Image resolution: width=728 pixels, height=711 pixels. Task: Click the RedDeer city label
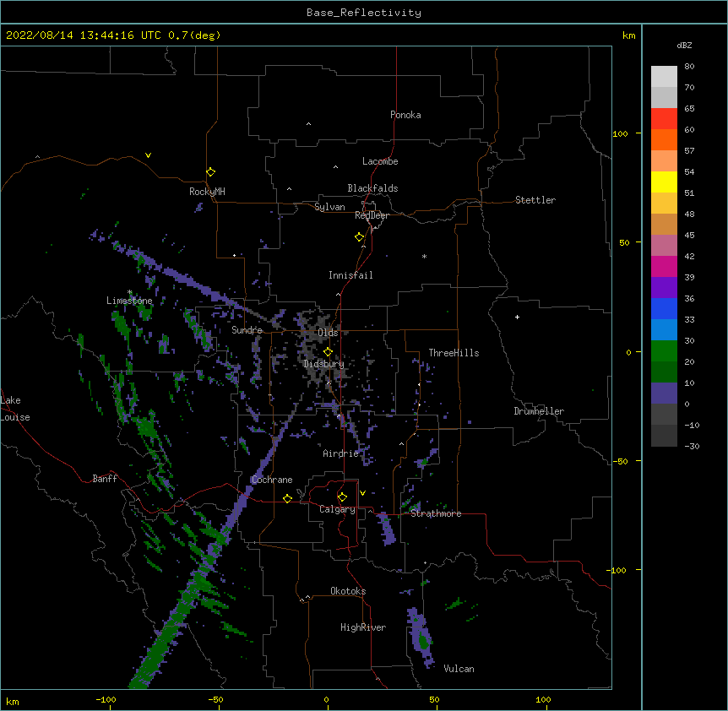(372, 215)
